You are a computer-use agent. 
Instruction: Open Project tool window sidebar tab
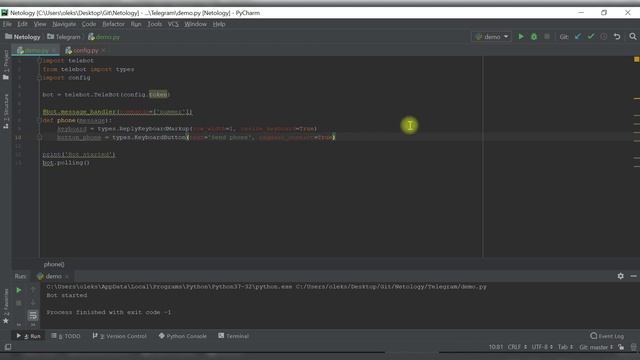coord(6,65)
